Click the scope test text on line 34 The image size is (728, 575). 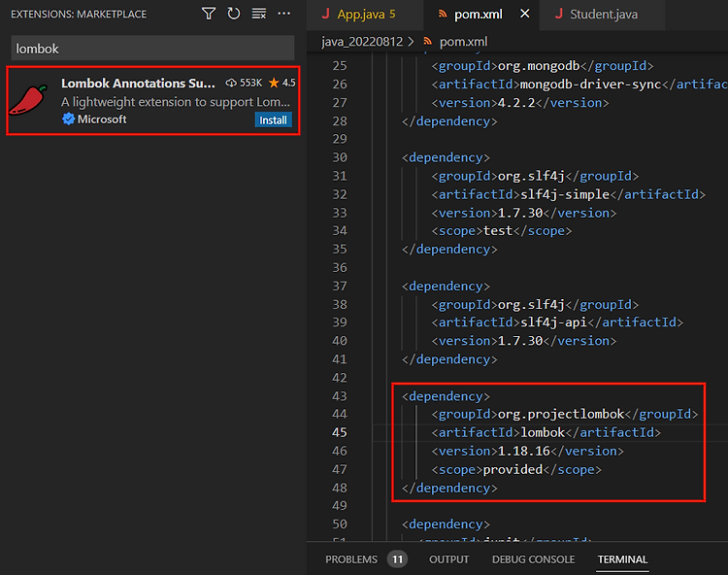498,231
